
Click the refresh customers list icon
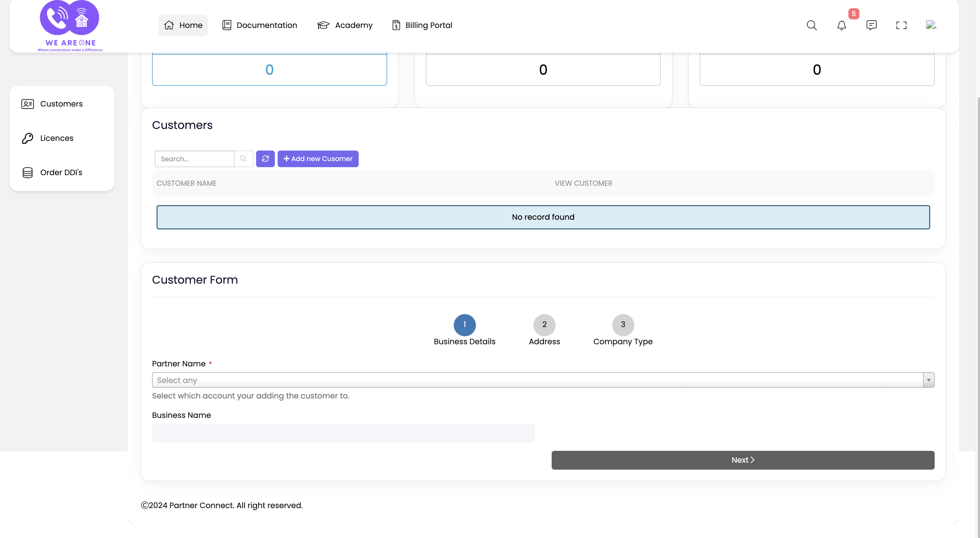(x=265, y=159)
